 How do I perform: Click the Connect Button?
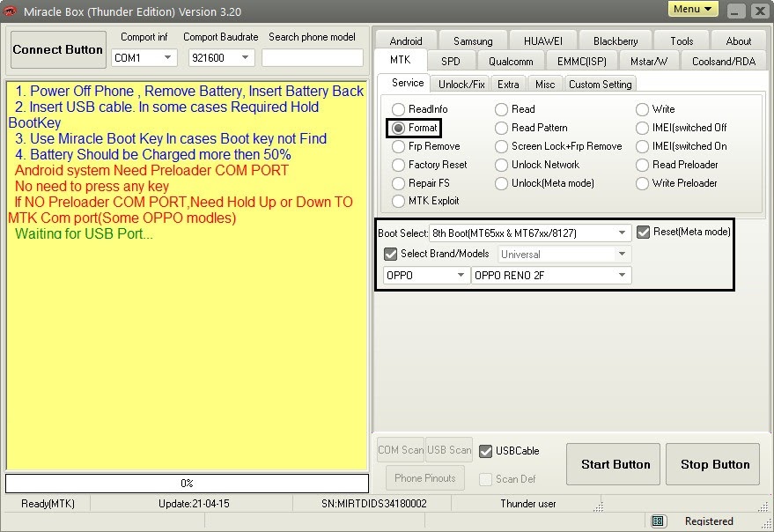pyautogui.click(x=58, y=49)
